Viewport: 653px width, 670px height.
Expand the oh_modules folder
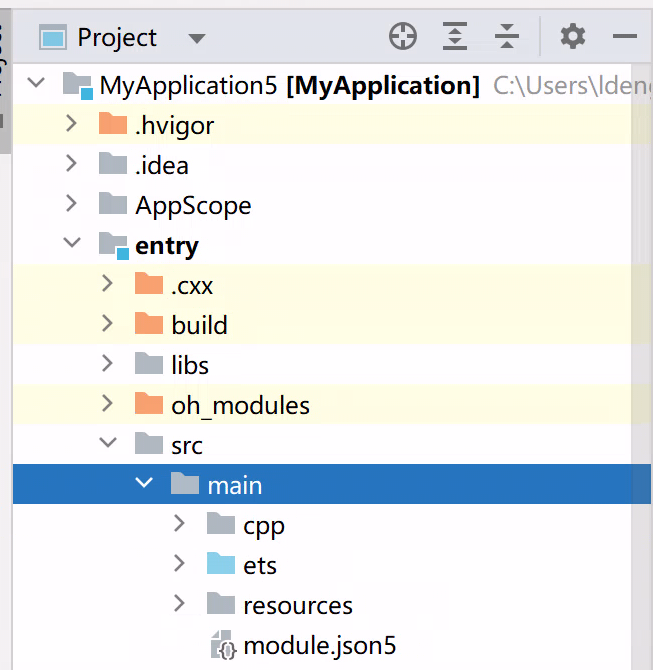pos(107,404)
